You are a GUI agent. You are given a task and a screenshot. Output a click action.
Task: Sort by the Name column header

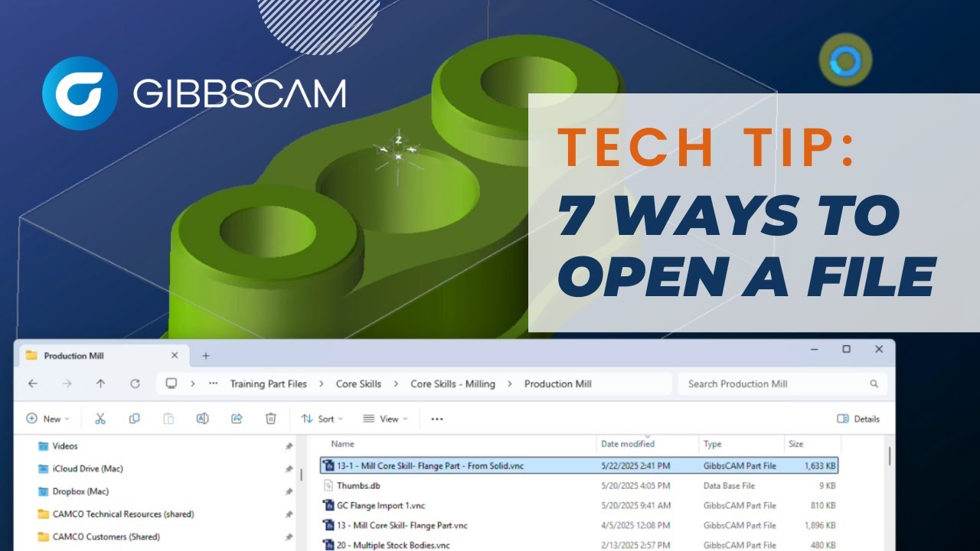(343, 444)
